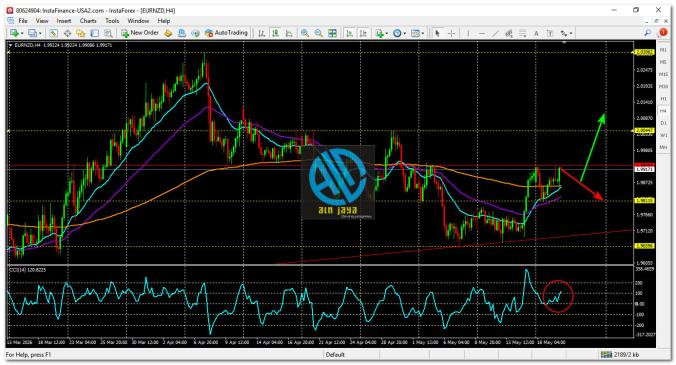The height and width of the screenshot is (365, 676).
Task: Select the M1 timeframe button
Action: coord(663,50)
